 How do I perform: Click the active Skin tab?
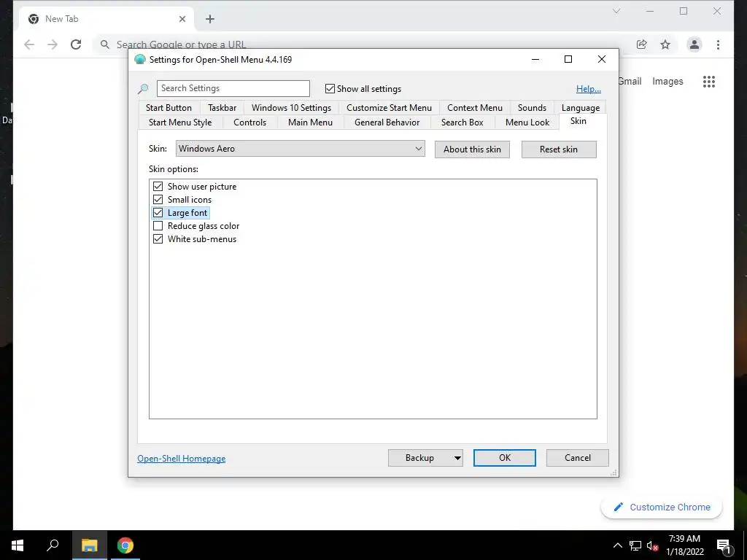pos(578,121)
